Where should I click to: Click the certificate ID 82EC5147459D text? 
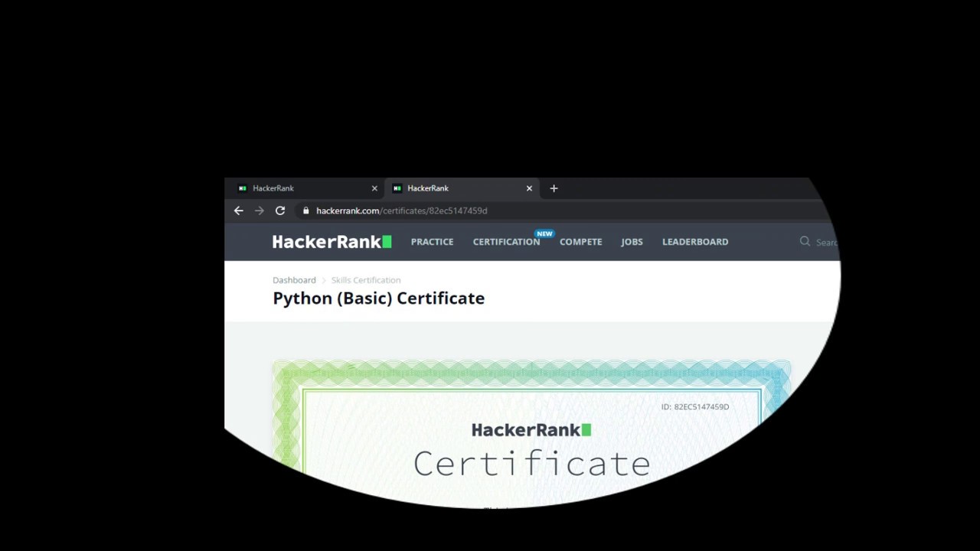[695, 407]
